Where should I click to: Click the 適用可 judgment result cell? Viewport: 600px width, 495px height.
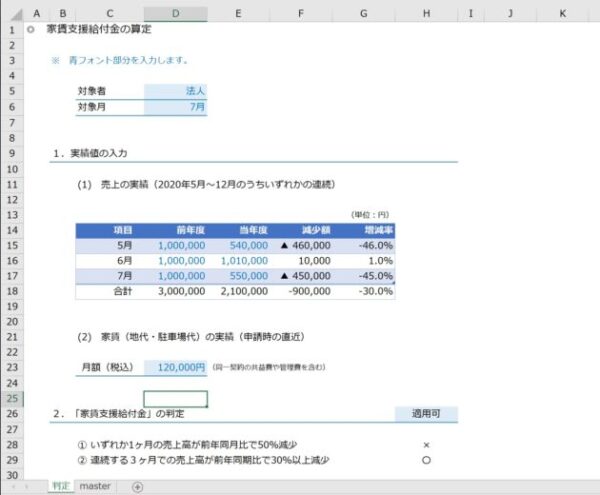tap(426, 414)
